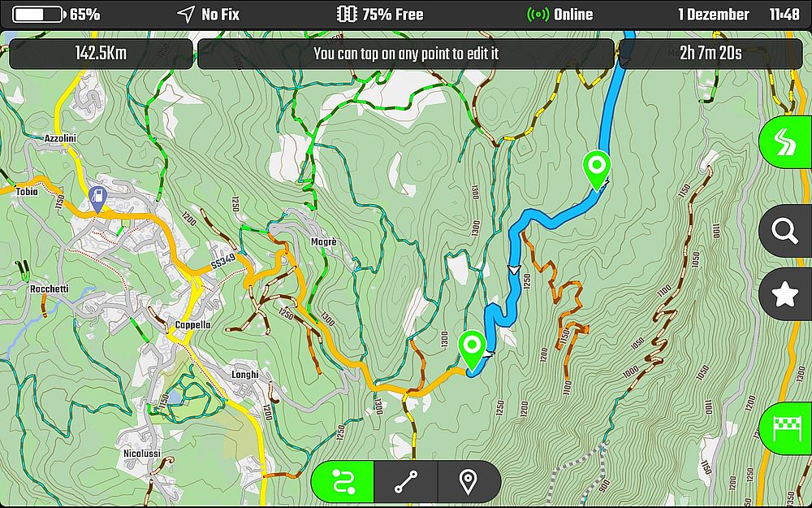Open favorites with the star button

pos(785,294)
